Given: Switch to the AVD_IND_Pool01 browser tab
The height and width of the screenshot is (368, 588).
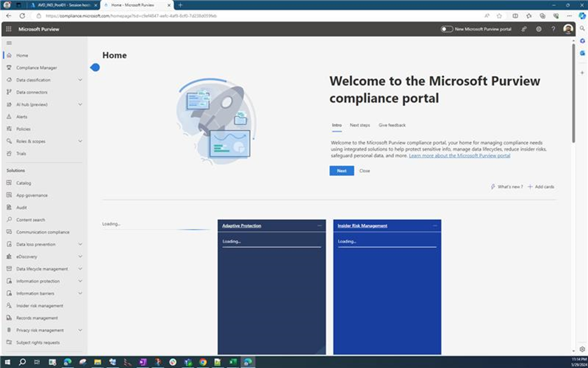Looking at the screenshot, I should tap(64, 6).
